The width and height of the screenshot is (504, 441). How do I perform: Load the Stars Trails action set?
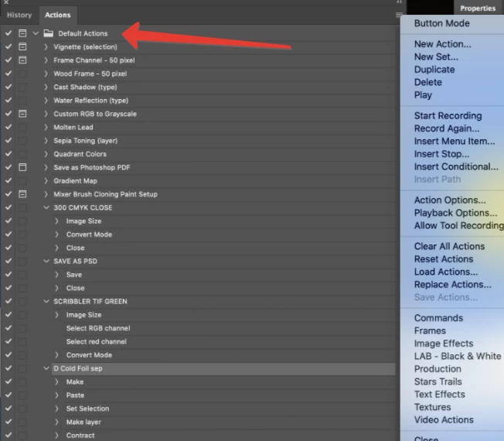438,381
